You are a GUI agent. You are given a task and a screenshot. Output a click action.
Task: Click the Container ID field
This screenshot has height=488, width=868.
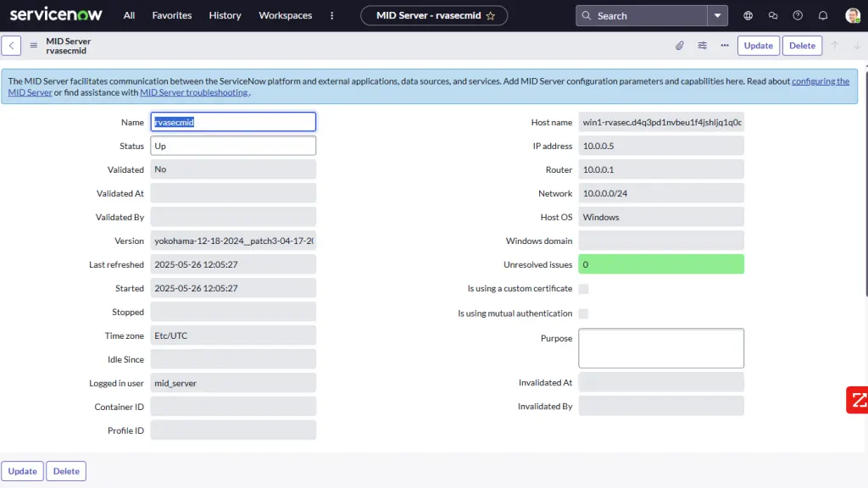(x=233, y=407)
